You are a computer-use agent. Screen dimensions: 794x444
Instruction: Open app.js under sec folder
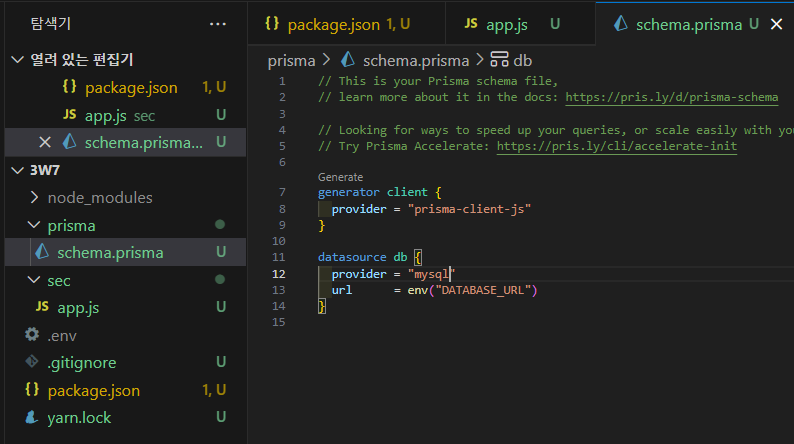(x=126, y=307)
